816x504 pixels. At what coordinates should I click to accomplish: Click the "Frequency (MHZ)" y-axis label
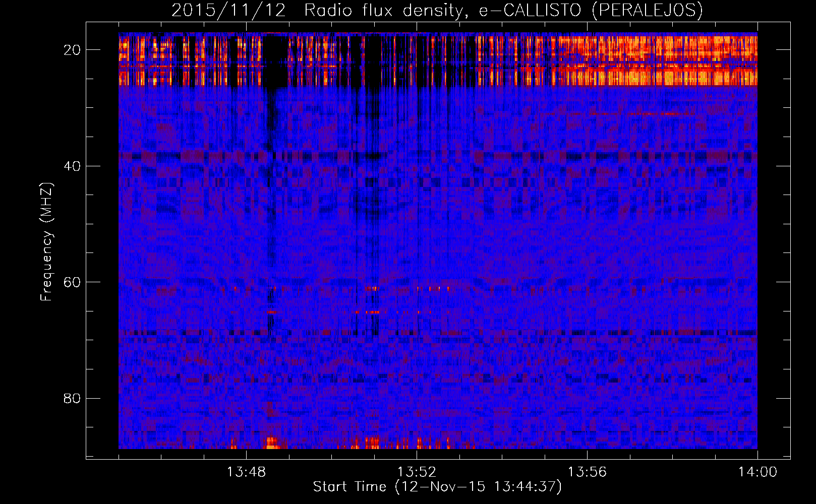click(46, 242)
